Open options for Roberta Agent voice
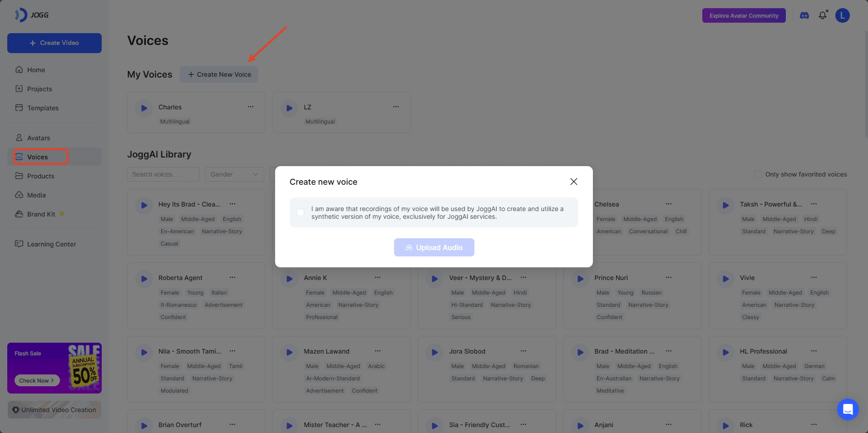868x433 pixels. point(232,277)
